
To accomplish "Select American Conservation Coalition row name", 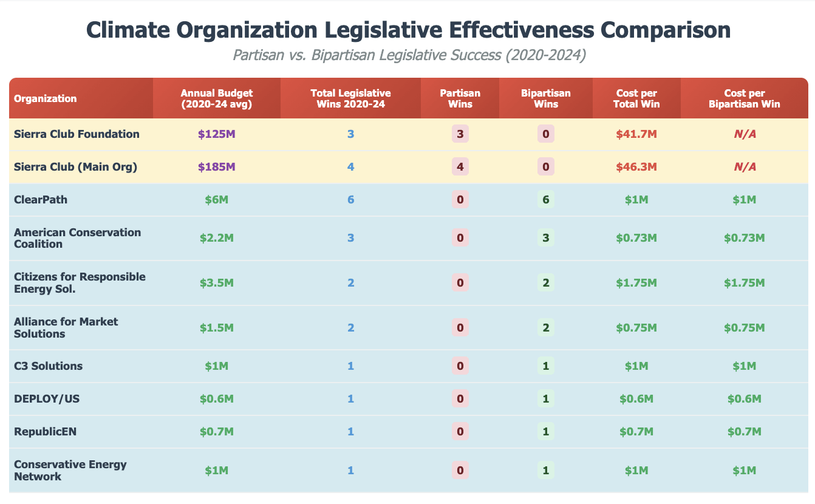I will (x=77, y=238).
